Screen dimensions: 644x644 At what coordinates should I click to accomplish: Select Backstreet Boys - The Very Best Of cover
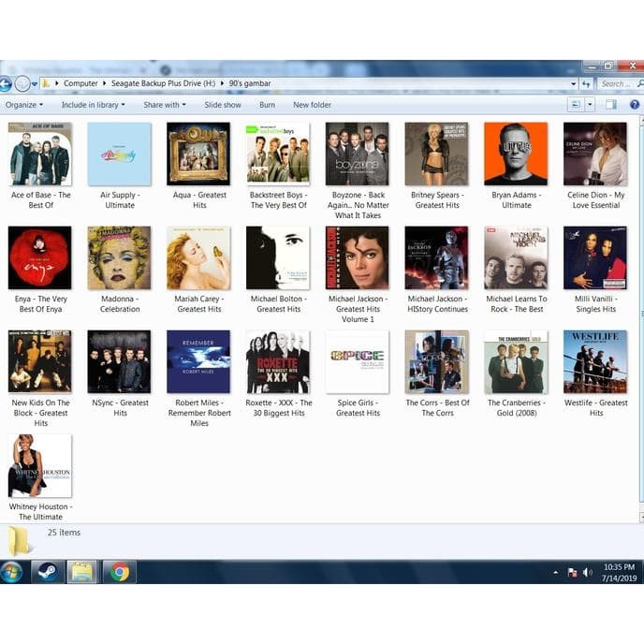[278, 154]
